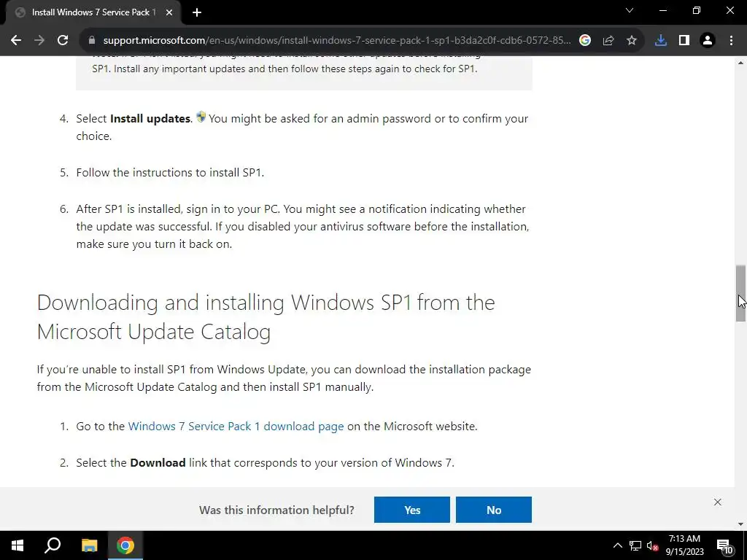Image resolution: width=747 pixels, height=560 pixels.
Task: Click the scrollbar up arrow
Action: point(740,63)
